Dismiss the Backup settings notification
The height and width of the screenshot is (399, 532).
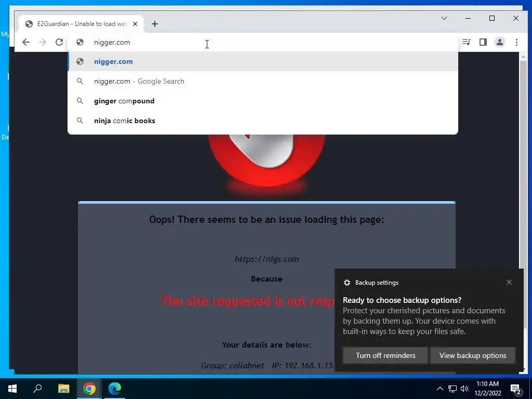point(509,282)
